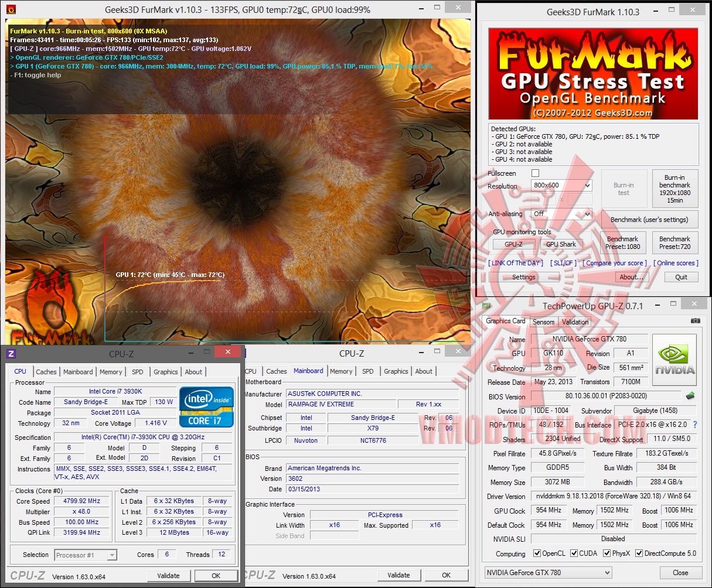The width and height of the screenshot is (712, 588).
Task: Click the FurMark title bar app icon
Action: coord(11,9)
